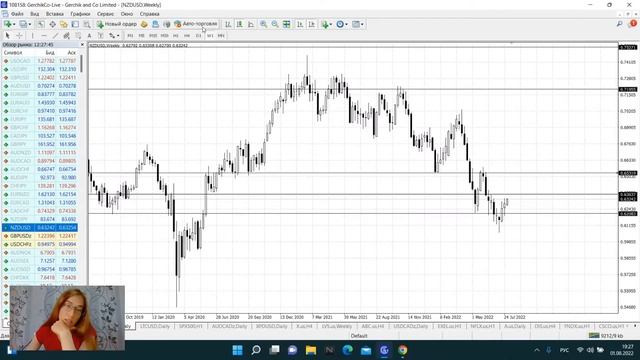The image size is (640, 360).
Task: Click the New Chart toolbar icon
Action: point(7,24)
